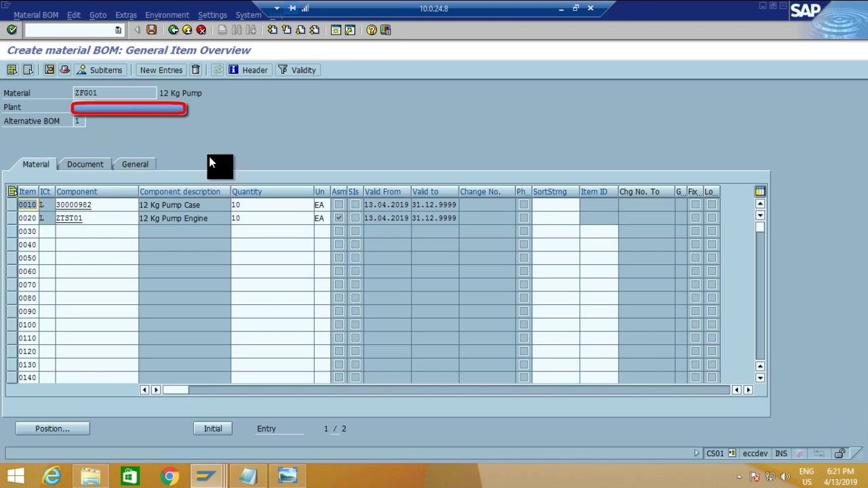868x488 pixels.
Task: Toggle Asm checkbox for item 0010
Action: click(x=339, y=205)
